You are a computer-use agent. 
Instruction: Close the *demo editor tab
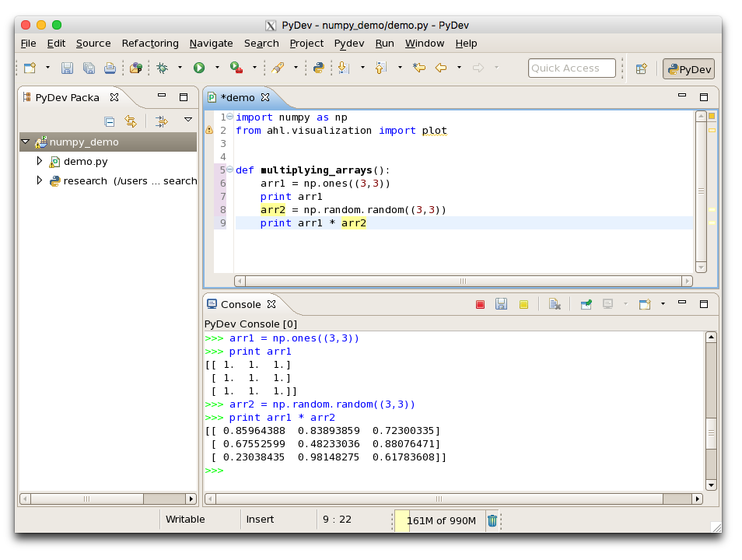265,97
